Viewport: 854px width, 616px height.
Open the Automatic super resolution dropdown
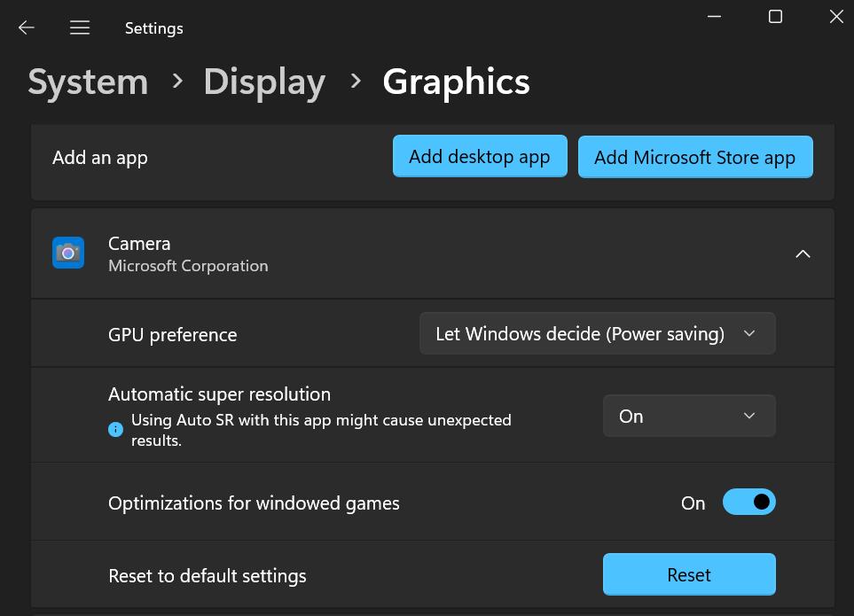pyautogui.click(x=689, y=416)
